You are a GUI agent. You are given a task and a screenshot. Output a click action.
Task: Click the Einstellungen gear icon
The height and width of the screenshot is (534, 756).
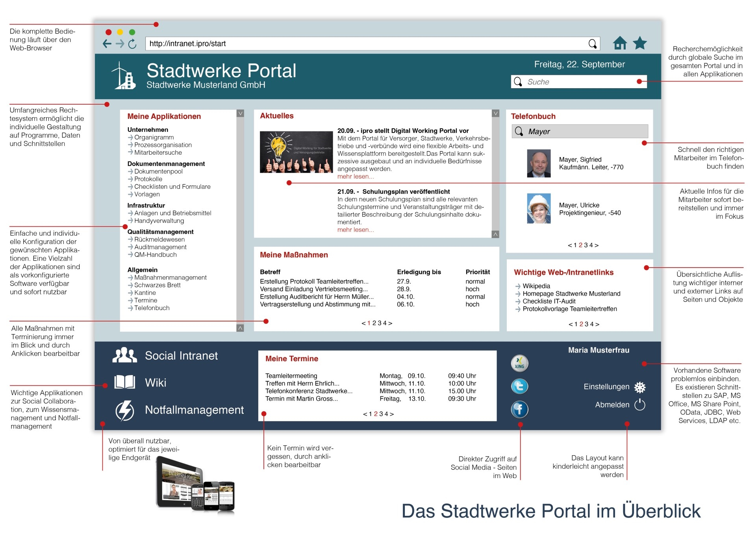(x=640, y=387)
